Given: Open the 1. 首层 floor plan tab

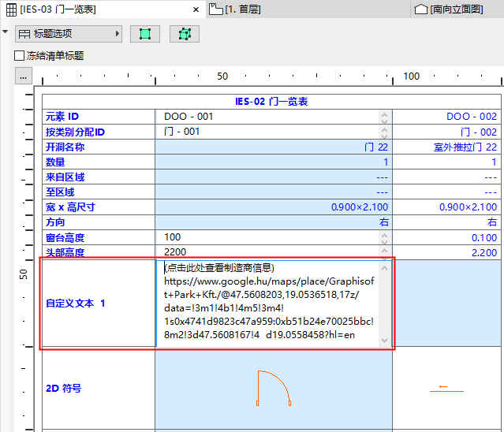Looking at the screenshot, I should click(243, 9).
